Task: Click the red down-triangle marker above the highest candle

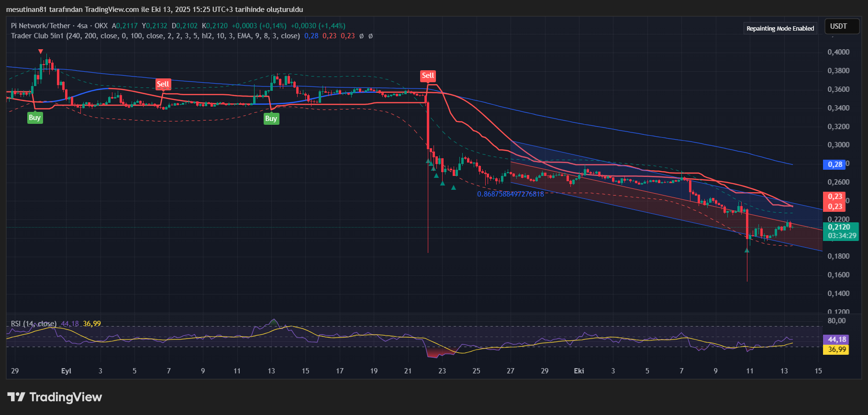Action: 41,52
